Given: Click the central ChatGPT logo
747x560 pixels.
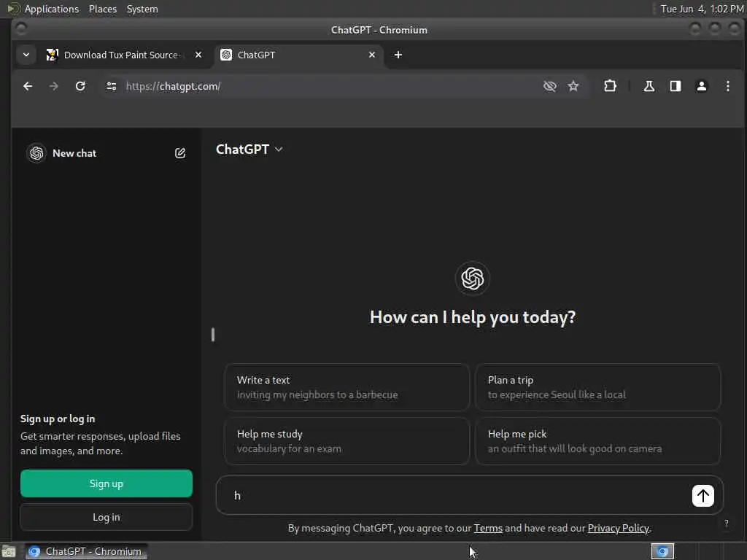Looking at the screenshot, I should [472, 278].
